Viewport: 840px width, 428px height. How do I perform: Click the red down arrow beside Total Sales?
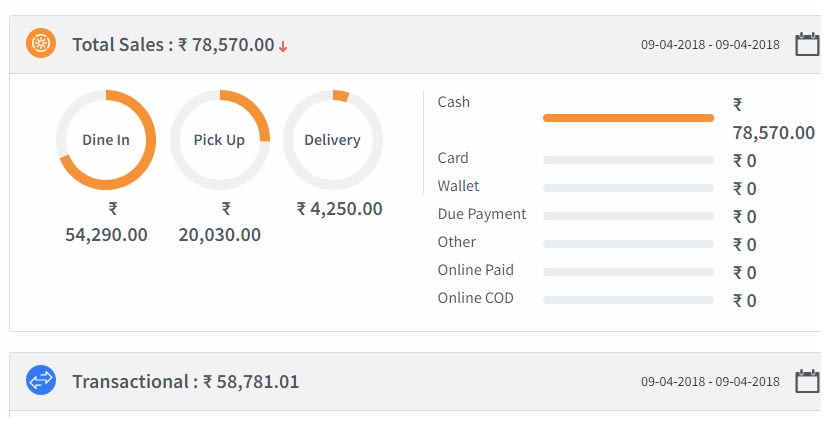(283, 46)
